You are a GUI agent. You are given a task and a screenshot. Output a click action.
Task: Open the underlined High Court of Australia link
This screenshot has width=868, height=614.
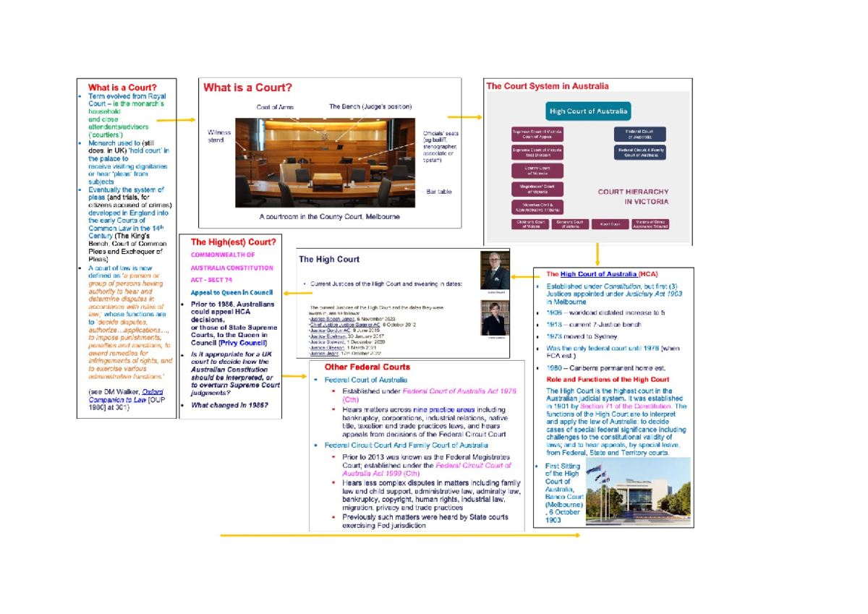coord(598,274)
